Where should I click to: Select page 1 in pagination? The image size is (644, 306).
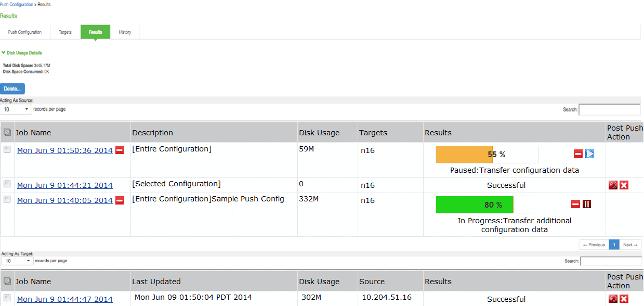[614, 245]
